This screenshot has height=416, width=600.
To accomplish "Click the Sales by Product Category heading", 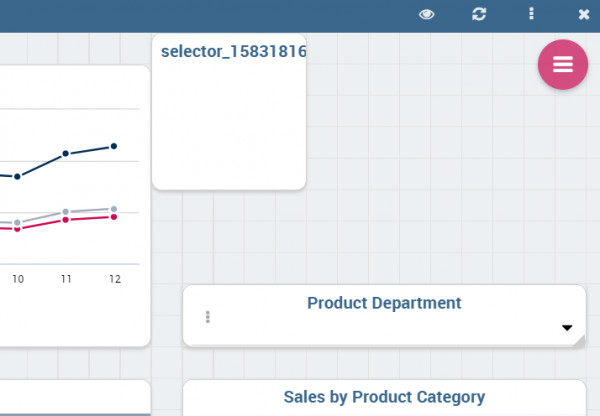I will pos(384,397).
